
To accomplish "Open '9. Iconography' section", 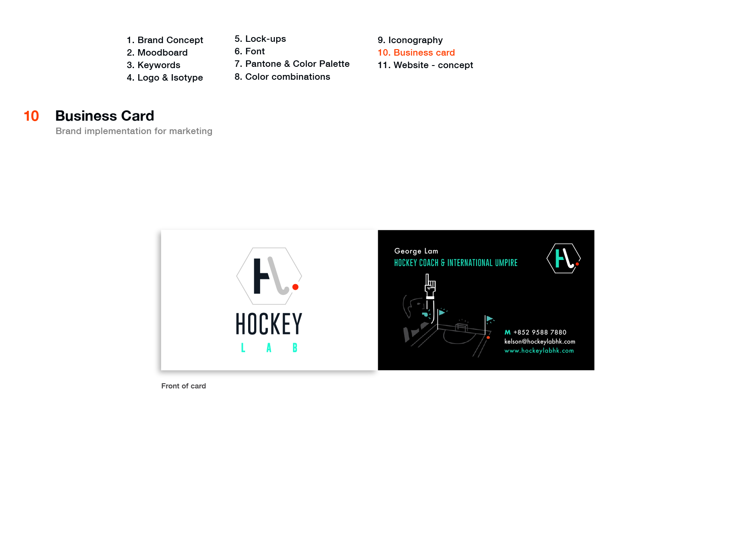I will [410, 40].
